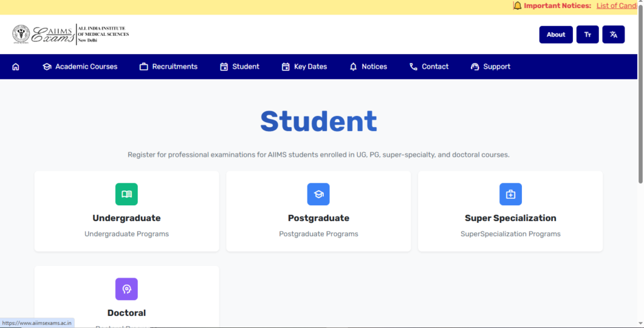Screen dimensions: 644x328
Task: Go to Key Dates in navigation
Action: click(304, 67)
